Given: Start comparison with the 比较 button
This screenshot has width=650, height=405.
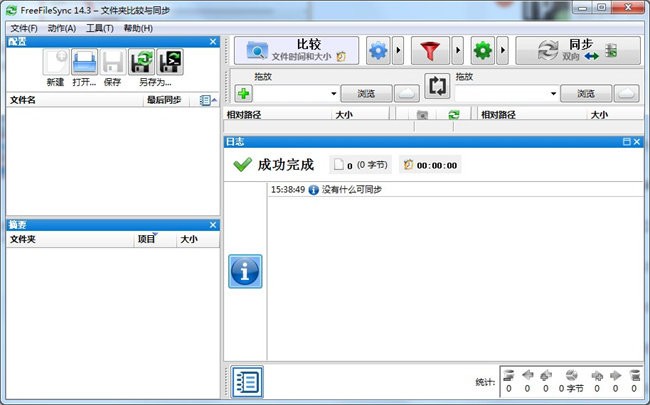Looking at the screenshot, I should coord(296,51).
